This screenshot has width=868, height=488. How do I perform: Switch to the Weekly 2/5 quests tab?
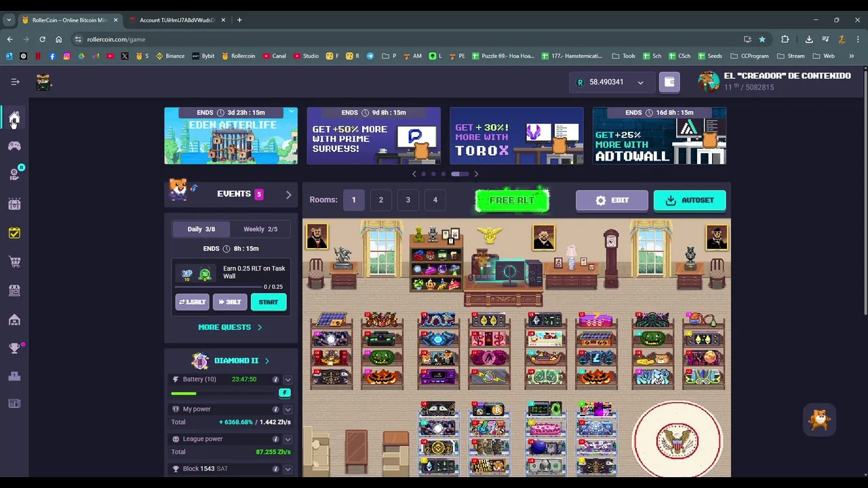pos(260,229)
